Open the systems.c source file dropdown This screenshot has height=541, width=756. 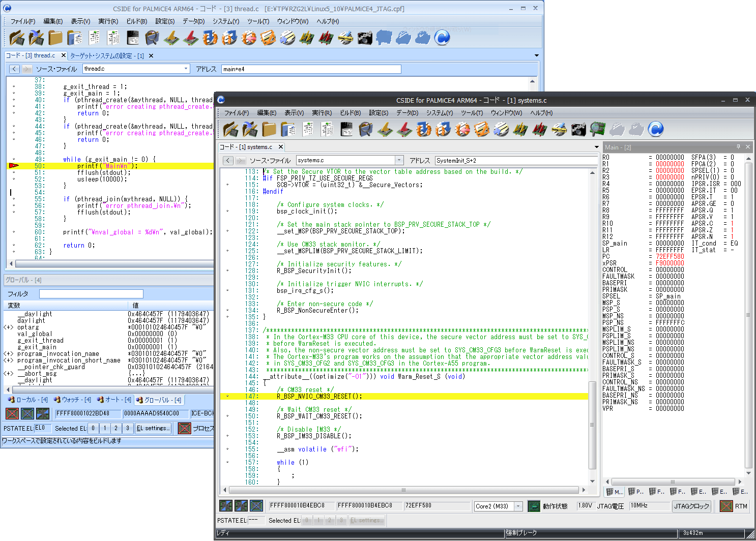pyautogui.click(x=399, y=161)
